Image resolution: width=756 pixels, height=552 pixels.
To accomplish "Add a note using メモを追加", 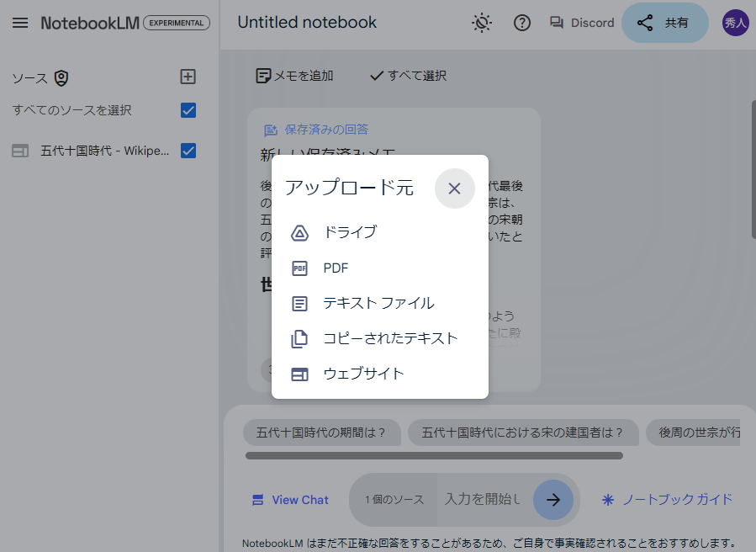I will point(293,76).
